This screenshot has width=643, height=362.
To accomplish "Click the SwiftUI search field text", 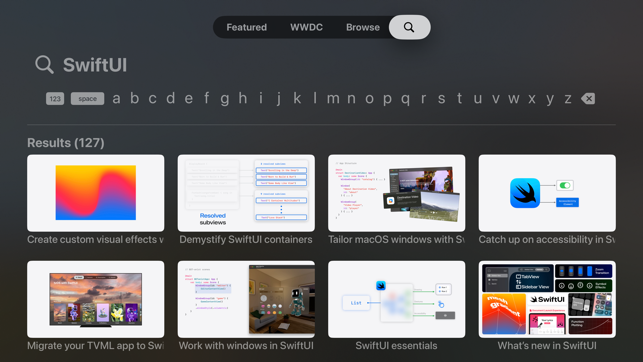I will (95, 65).
